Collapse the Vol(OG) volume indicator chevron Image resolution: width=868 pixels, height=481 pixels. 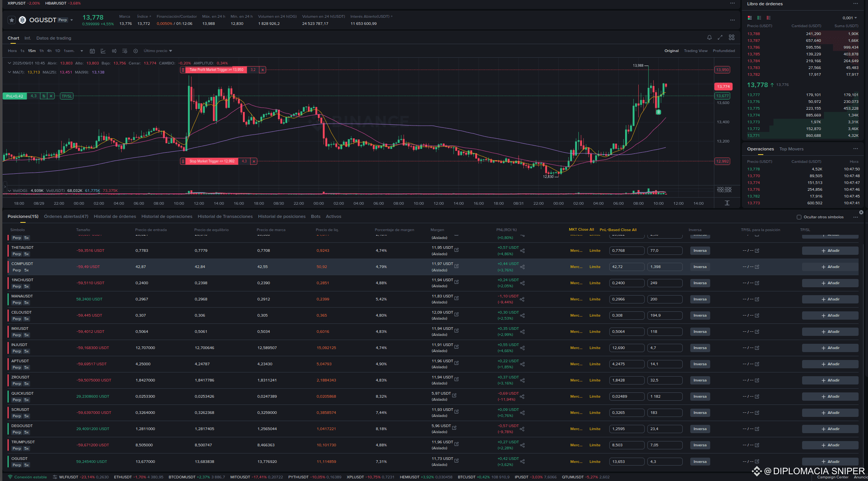pos(9,191)
